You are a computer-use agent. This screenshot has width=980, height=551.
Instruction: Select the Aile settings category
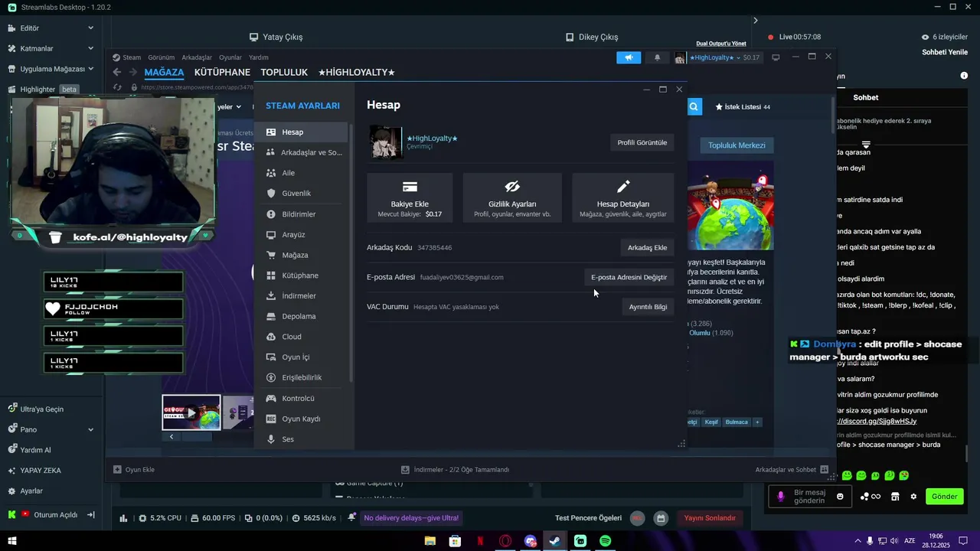[302, 173]
